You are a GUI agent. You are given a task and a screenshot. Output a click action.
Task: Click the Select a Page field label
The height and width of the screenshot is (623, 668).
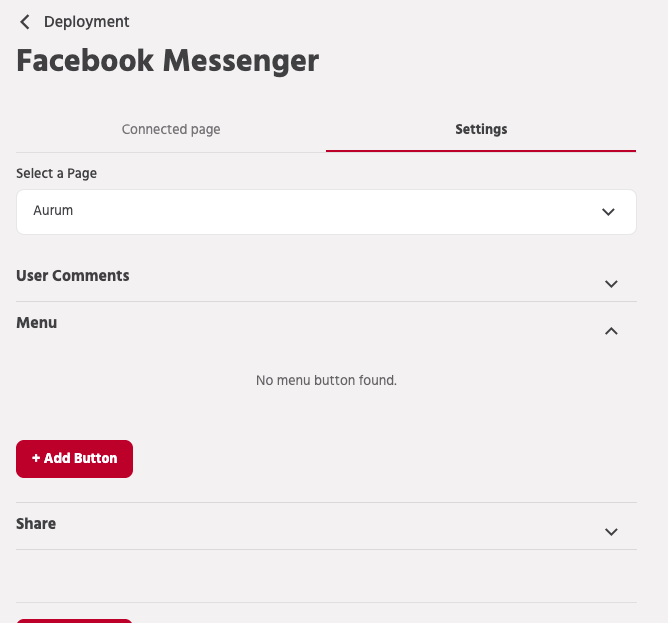click(57, 174)
